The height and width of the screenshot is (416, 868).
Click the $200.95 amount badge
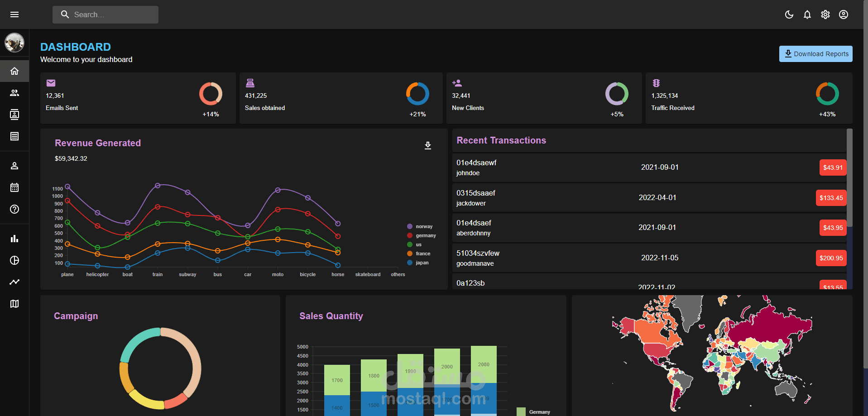831,258
